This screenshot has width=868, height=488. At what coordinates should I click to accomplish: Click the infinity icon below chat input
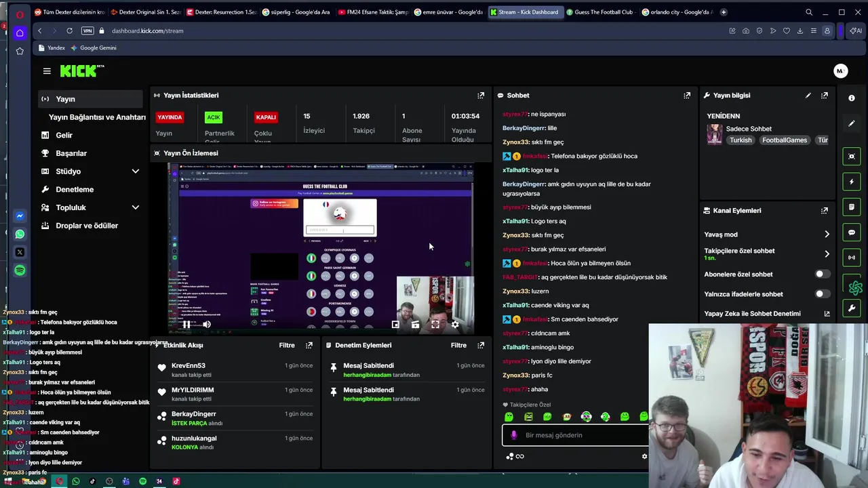tap(520, 456)
